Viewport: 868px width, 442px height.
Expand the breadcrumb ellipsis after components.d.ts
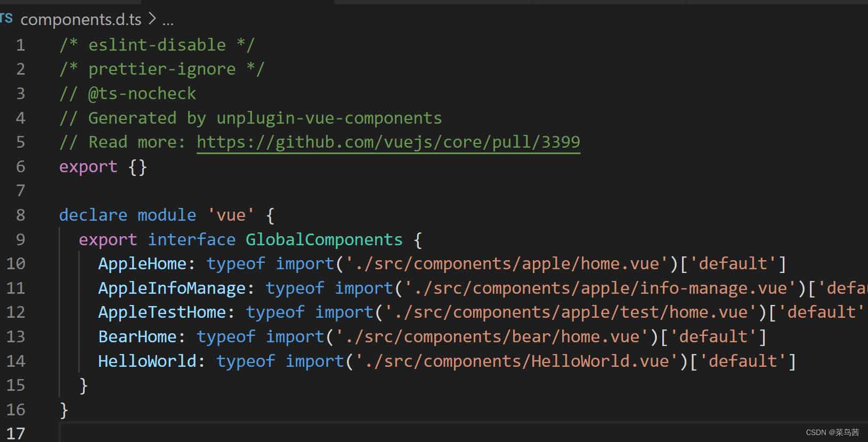coord(168,21)
